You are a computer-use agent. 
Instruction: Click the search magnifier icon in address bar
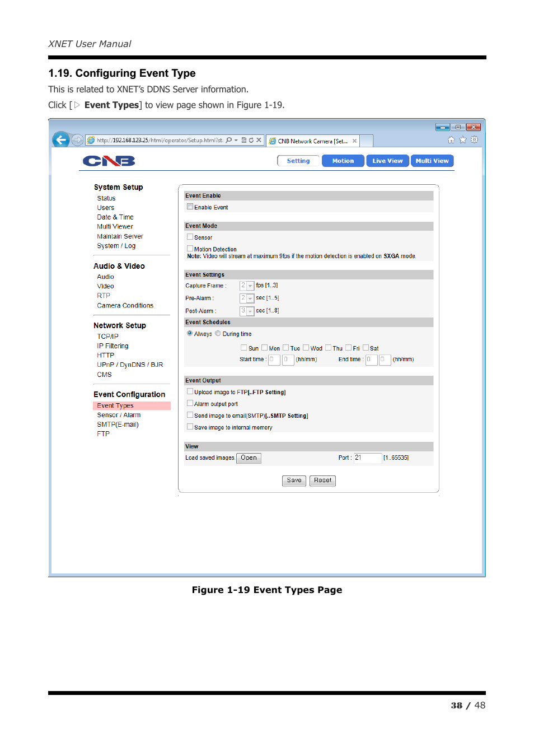[x=229, y=140]
